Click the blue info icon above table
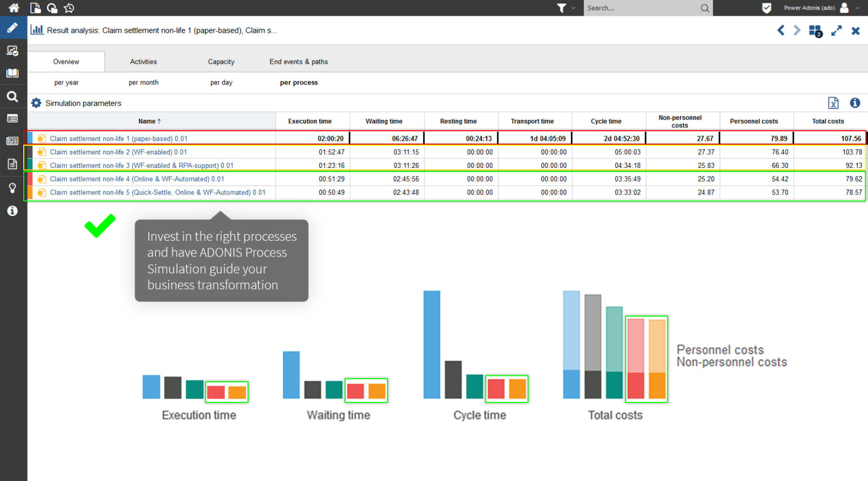This screenshot has width=868, height=481. [x=854, y=103]
